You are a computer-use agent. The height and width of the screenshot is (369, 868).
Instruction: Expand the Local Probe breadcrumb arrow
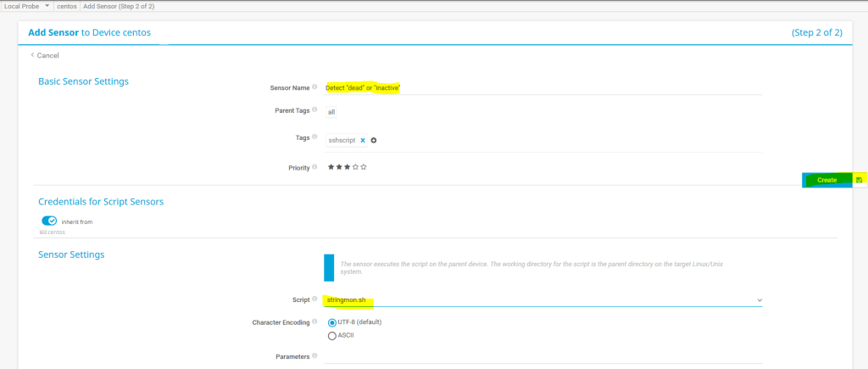click(x=47, y=6)
